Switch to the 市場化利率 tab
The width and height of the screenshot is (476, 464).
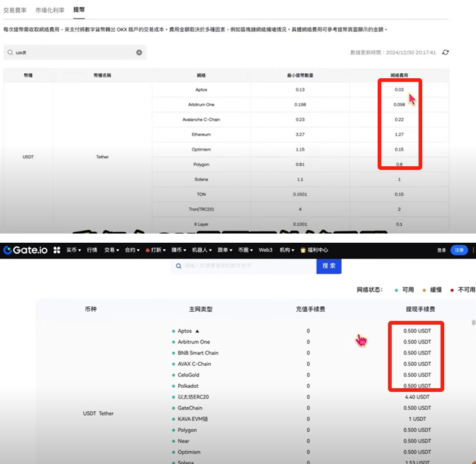49,10
